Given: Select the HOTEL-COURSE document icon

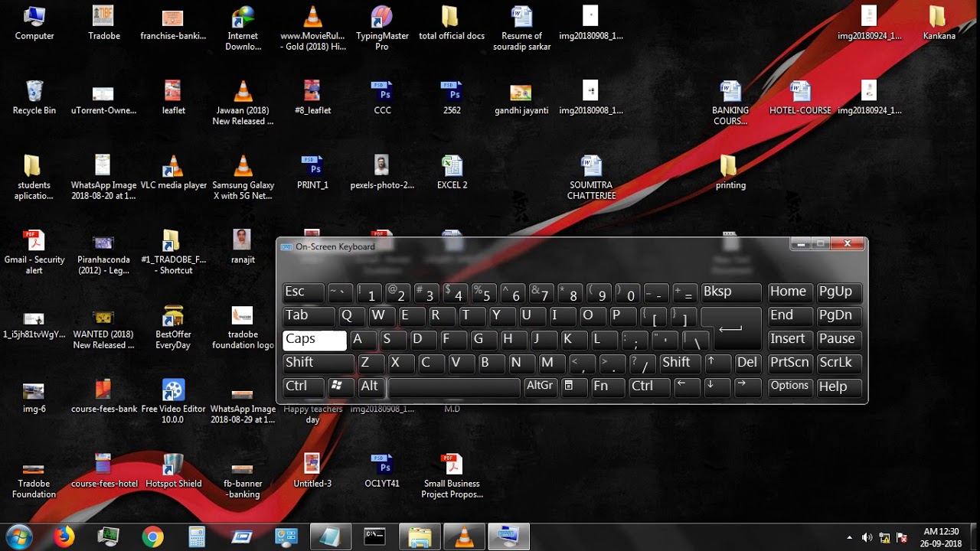Looking at the screenshot, I should 800,98.
